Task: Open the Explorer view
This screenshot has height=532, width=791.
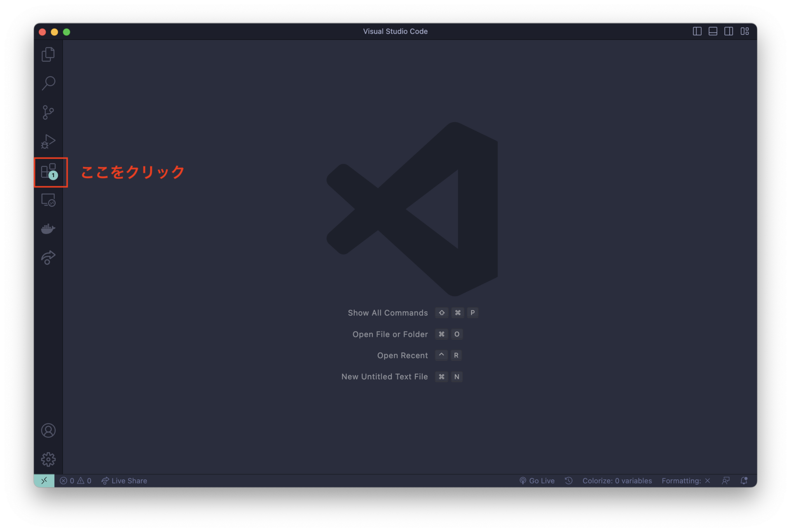Action: click(48, 54)
